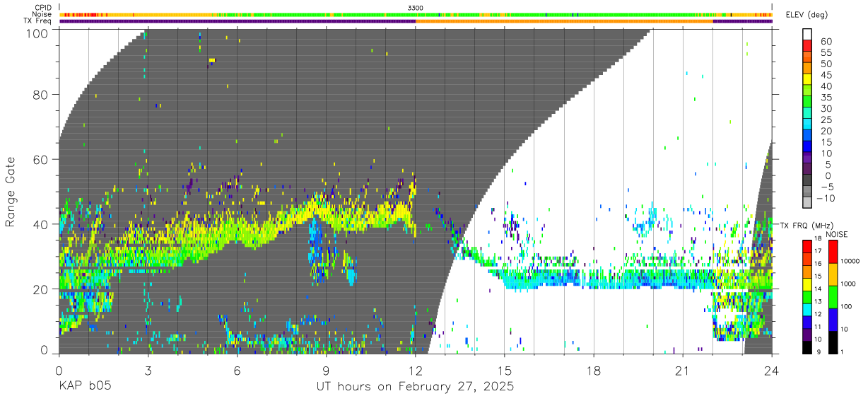Click the red top segment of TX FRQ colorbar
868x401 pixels.
(x=807, y=246)
